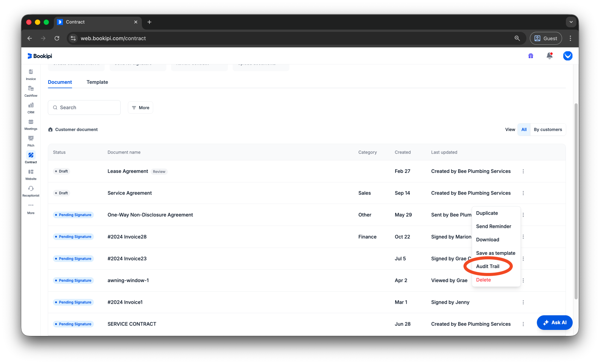Go to CRM from sidebar
600x364 pixels.
coord(31,108)
